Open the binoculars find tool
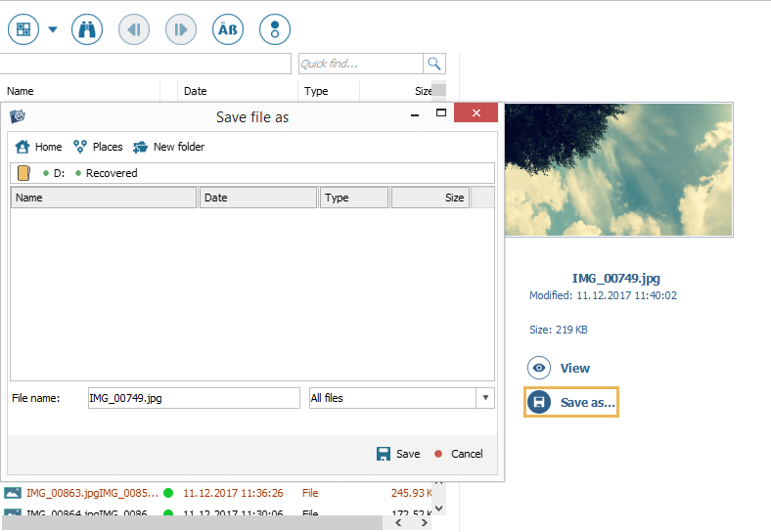The width and height of the screenshot is (771, 532). [x=87, y=29]
